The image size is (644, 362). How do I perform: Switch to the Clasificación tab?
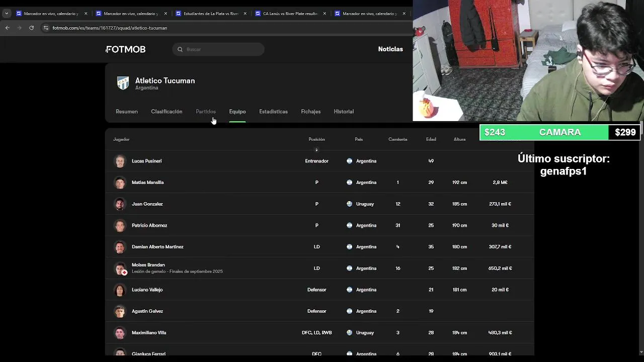coord(167,112)
